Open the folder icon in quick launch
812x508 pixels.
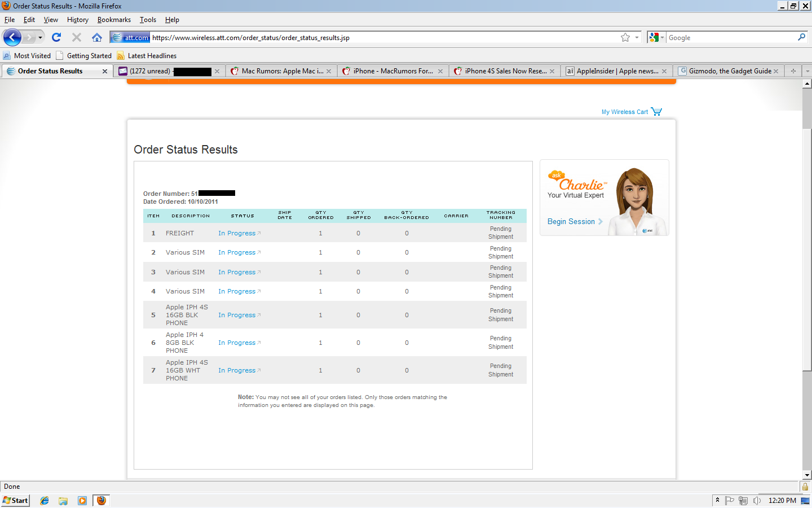(x=63, y=501)
